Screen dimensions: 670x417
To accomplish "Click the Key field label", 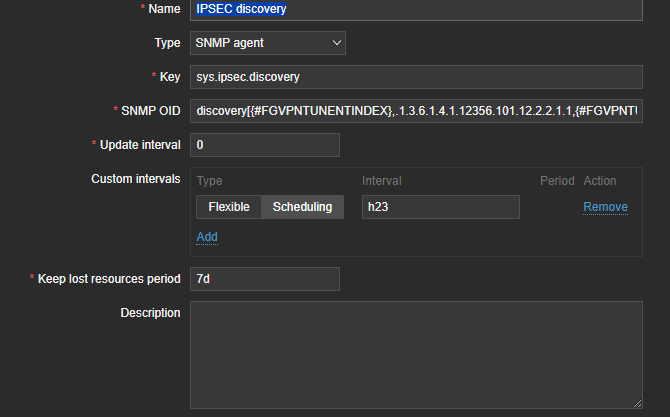I will coord(170,77).
